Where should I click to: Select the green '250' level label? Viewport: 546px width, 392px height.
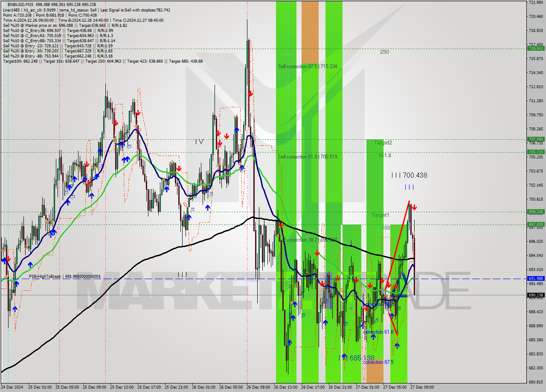(x=384, y=52)
